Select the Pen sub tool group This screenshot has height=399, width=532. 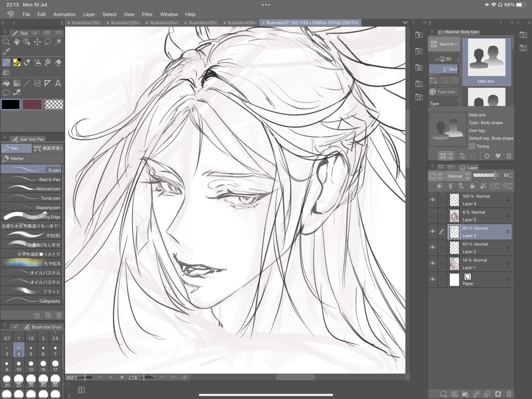coord(16,148)
